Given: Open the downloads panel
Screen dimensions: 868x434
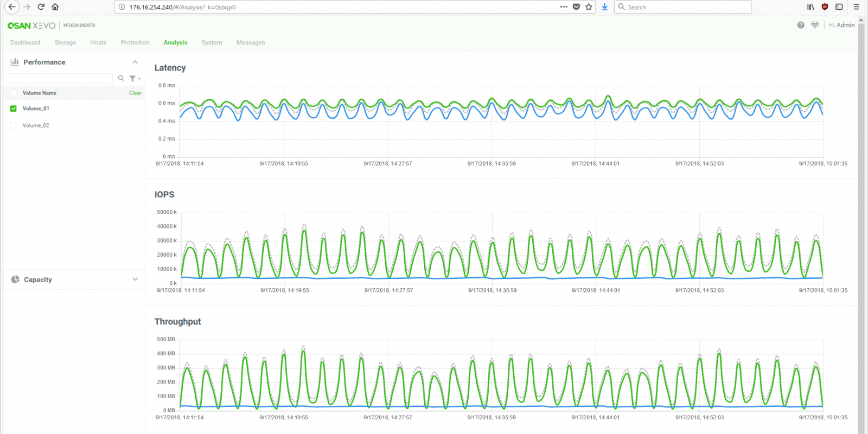Looking at the screenshot, I should (604, 7).
